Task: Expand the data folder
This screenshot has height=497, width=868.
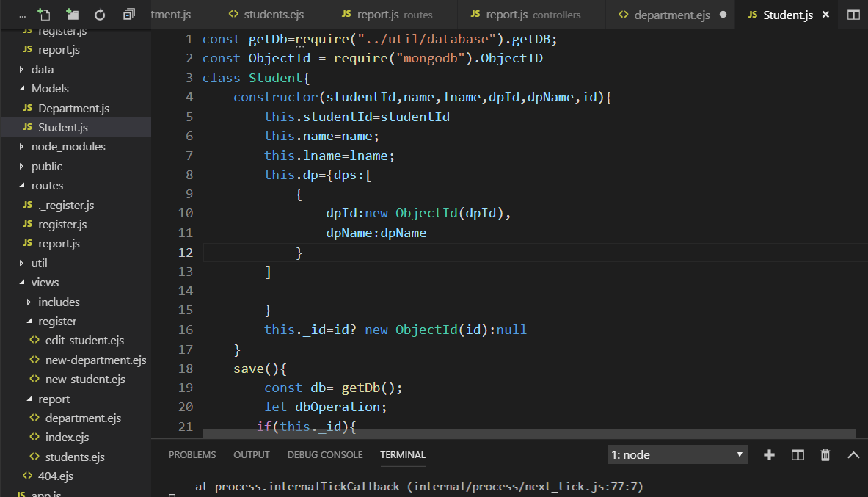Action: point(76,69)
